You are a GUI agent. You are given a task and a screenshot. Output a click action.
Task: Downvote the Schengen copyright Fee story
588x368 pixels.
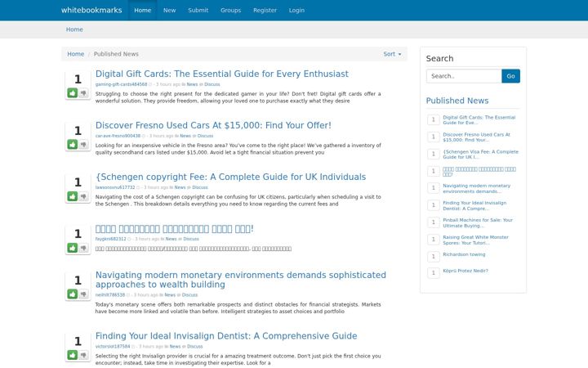83,196
